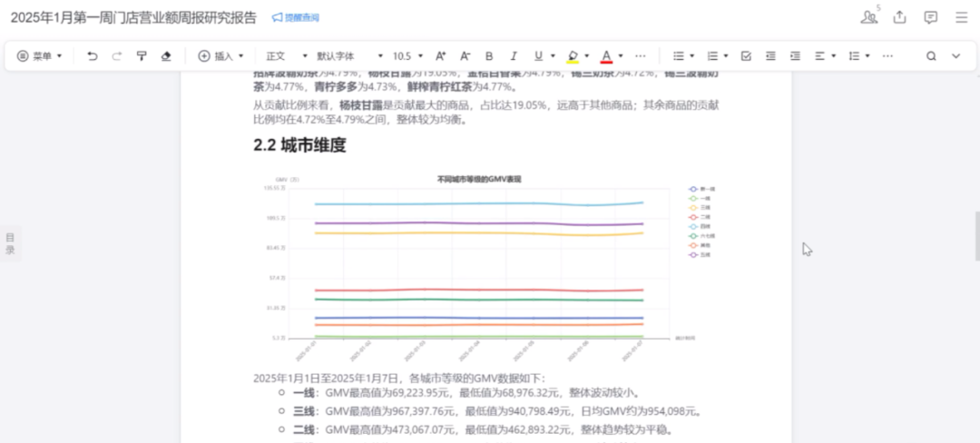This screenshot has width=980, height=443.
Task: Toggle 六七线 series in chart legend
Action: 702,236
